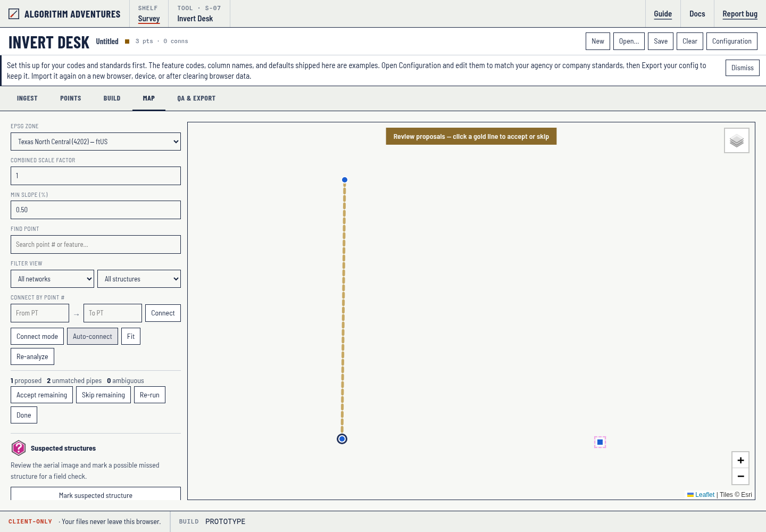The image size is (766, 532).
Task: Switch to the Build tab
Action: (112, 98)
